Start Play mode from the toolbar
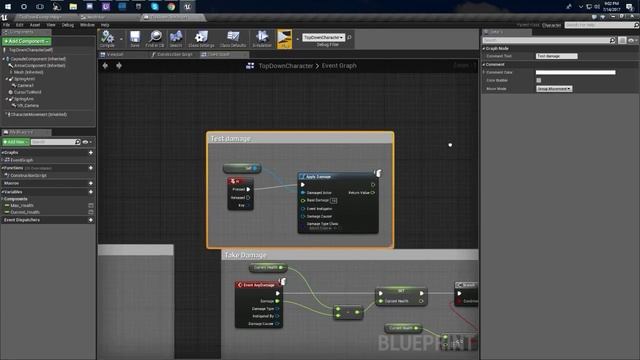Image resolution: width=640 pixels, height=360 pixels. 284,39
